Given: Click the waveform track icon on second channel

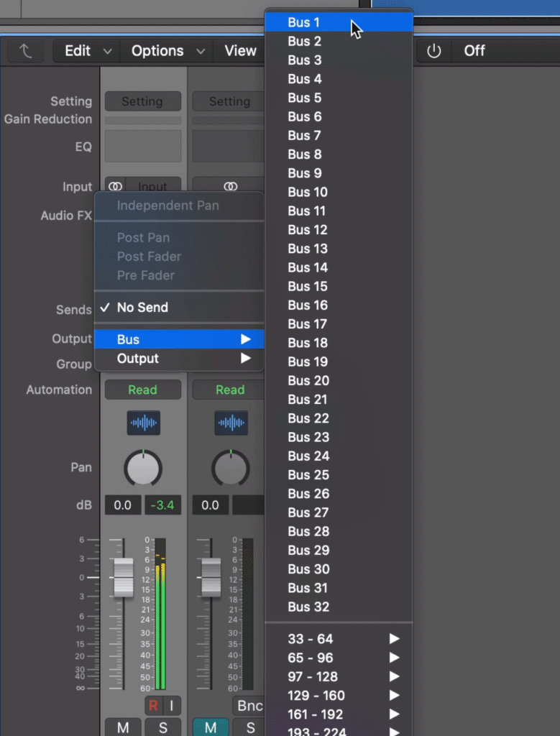Looking at the screenshot, I should click(x=231, y=423).
